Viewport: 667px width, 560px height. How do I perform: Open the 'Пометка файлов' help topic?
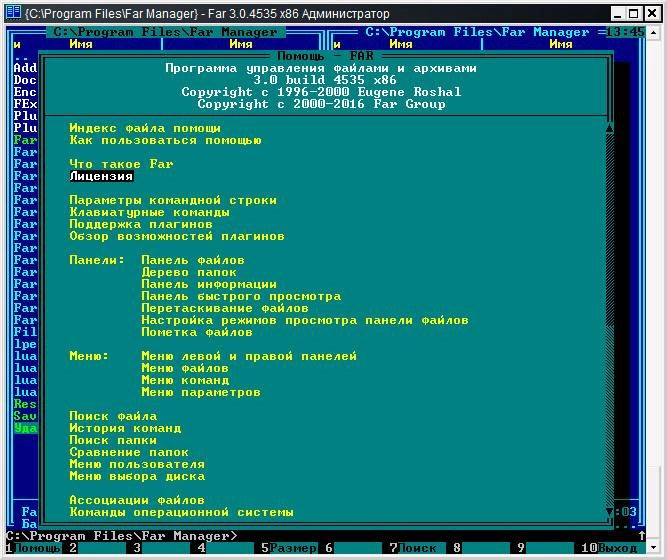[x=197, y=332]
